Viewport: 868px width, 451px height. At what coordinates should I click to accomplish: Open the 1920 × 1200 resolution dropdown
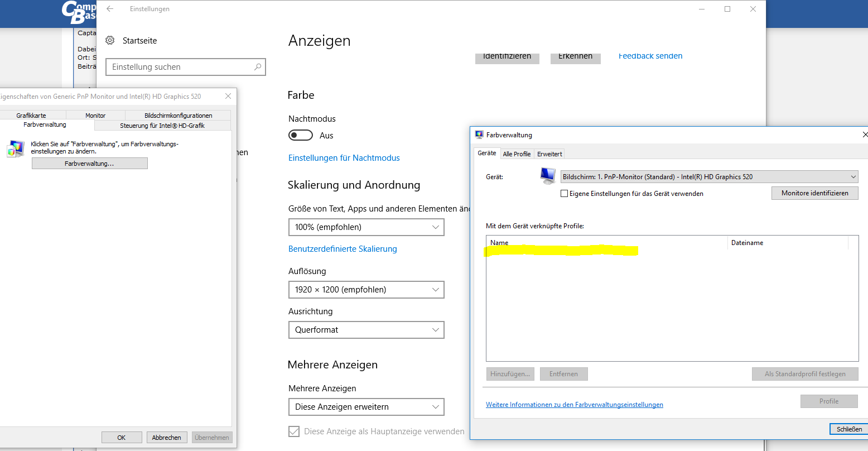point(366,290)
